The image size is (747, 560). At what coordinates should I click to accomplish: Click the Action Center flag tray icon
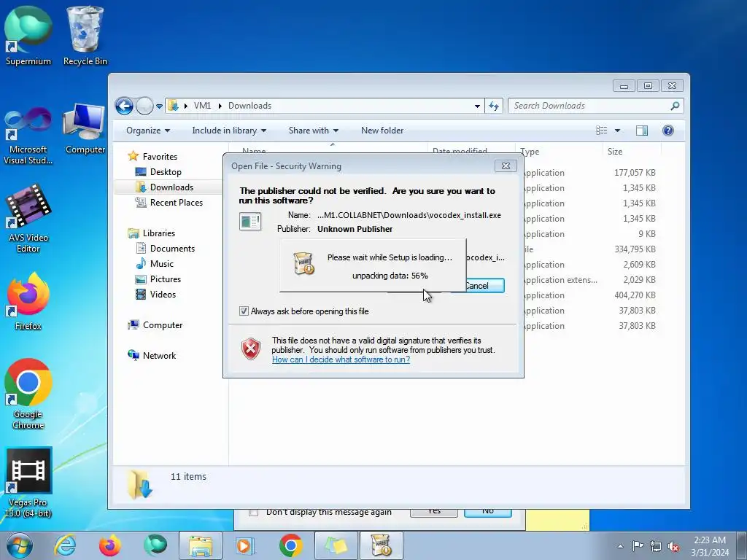click(638, 546)
